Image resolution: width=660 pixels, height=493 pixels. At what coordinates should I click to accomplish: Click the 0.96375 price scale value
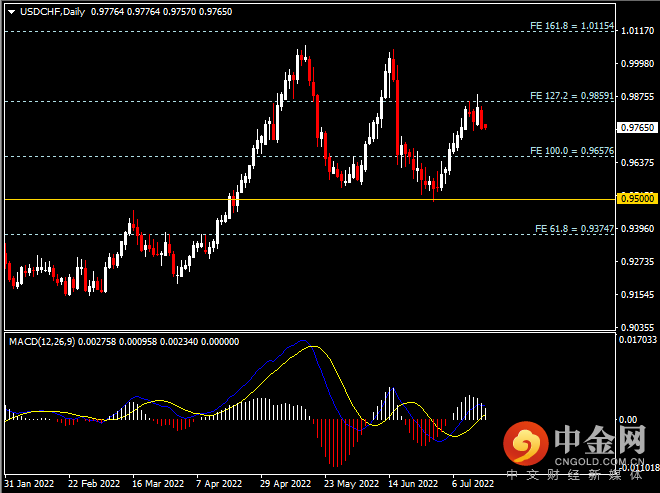[x=638, y=163]
